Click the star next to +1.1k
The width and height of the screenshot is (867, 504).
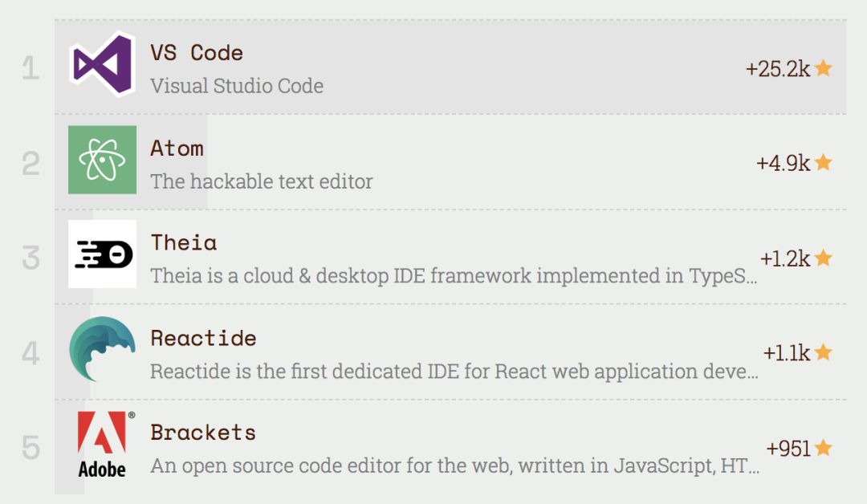click(x=823, y=353)
